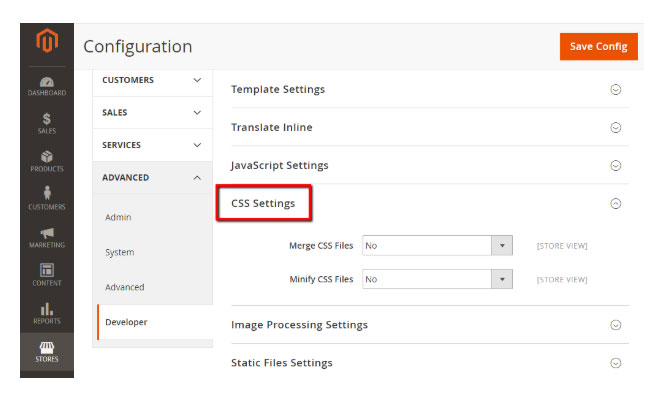Image resolution: width=665 pixels, height=397 pixels.
Task: Expand the Template Settings section arrow
Action: [615, 89]
